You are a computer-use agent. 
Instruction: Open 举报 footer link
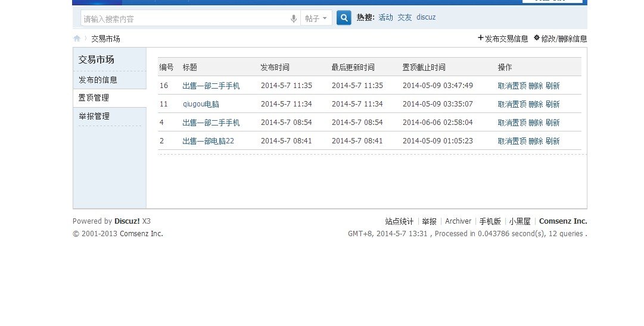coord(429,221)
